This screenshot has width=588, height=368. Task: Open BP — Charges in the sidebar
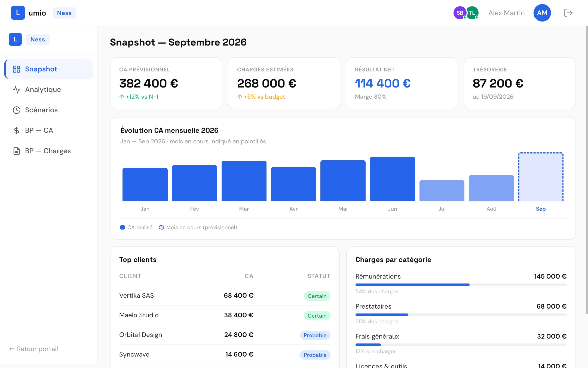(49, 151)
